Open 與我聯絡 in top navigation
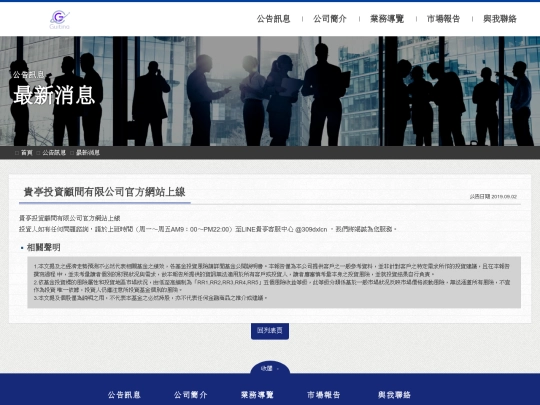 tap(500, 19)
